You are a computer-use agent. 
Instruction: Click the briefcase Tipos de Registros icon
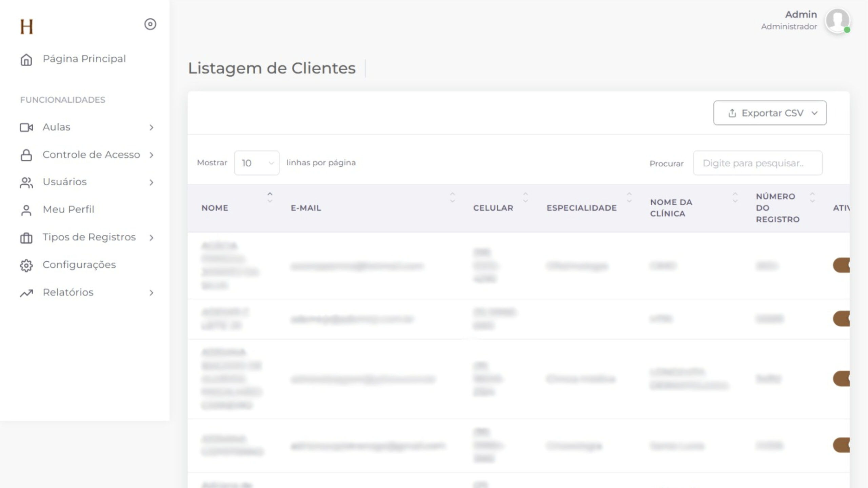tap(26, 238)
